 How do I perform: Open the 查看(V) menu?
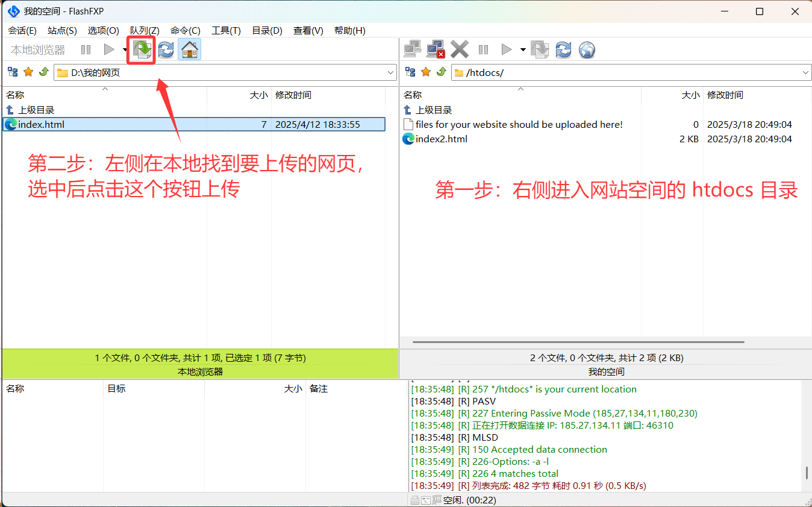pos(308,31)
